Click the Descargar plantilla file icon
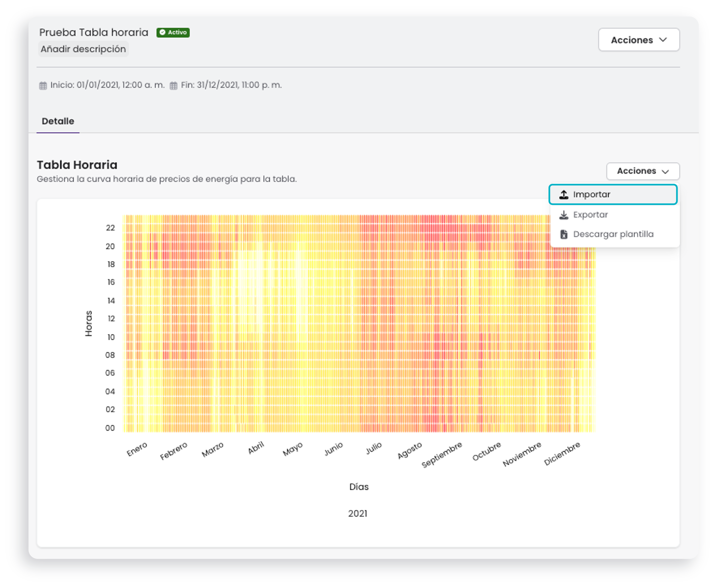Viewport: 715px width, 588px height. click(563, 234)
